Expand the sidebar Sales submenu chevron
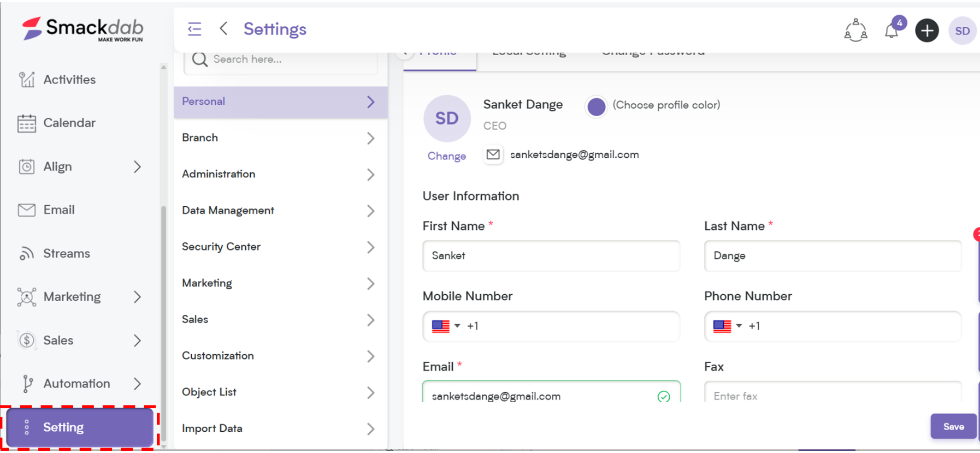This screenshot has height=453, width=980. pos(137,341)
